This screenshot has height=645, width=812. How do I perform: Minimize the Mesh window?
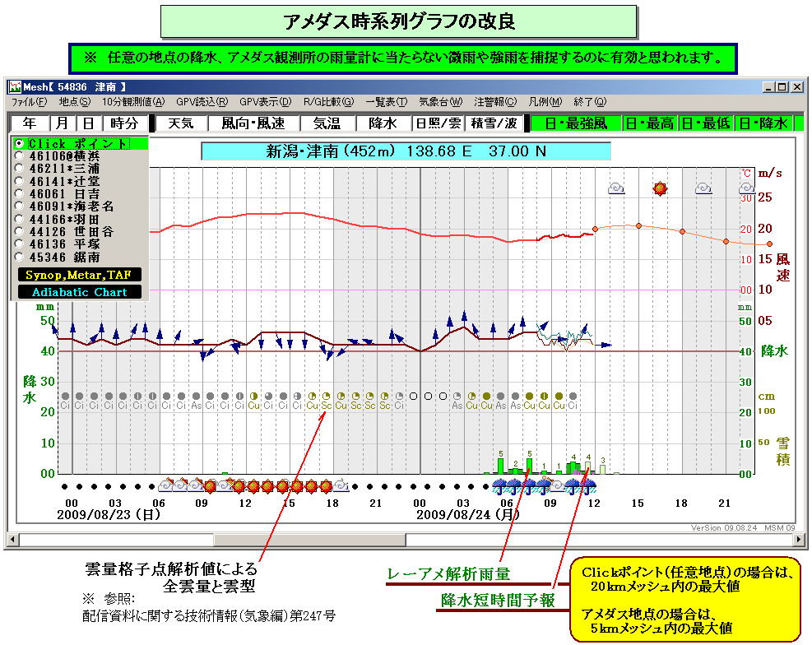(768, 87)
